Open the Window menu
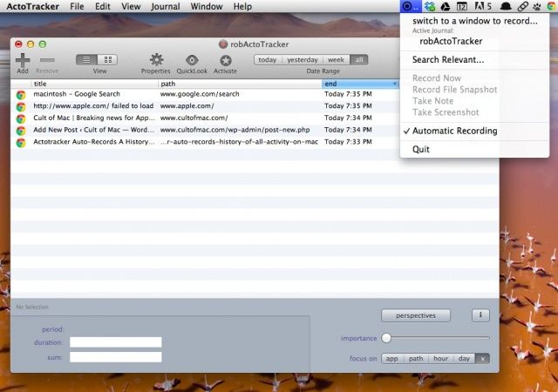 tap(207, 6)
